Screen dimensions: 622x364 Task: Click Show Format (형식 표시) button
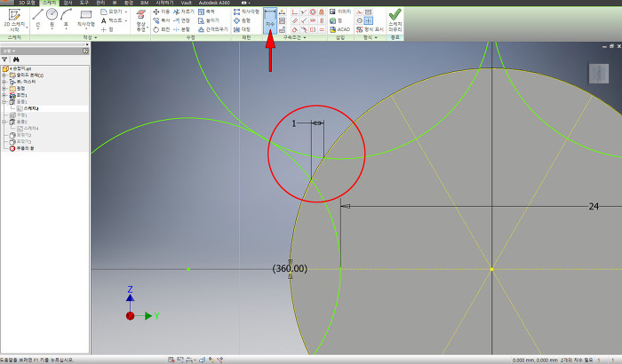(370, 29)
